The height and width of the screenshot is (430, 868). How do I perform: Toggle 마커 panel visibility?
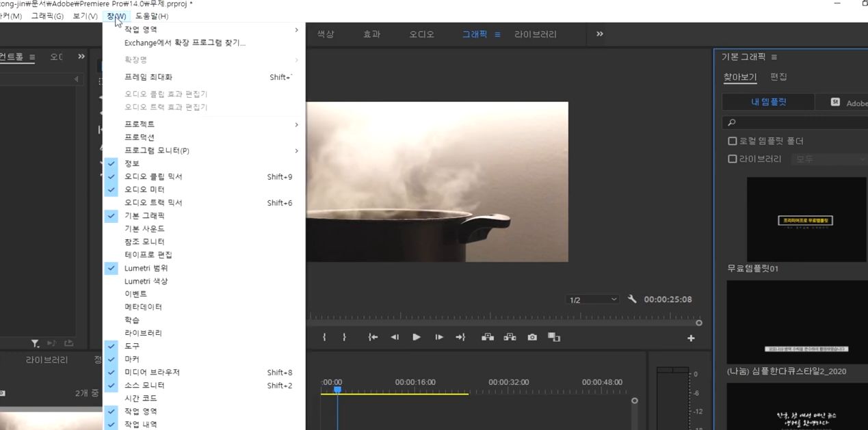point(204,359)
